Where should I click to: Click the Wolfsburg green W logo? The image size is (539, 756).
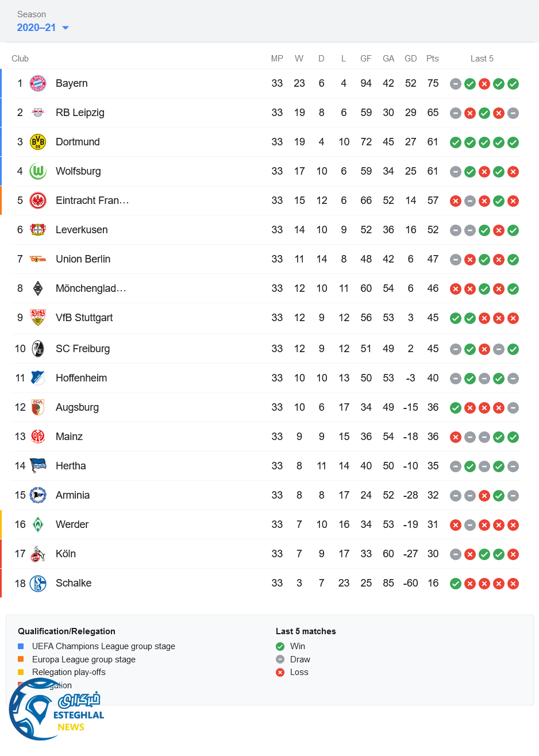(x=38, y=171)
